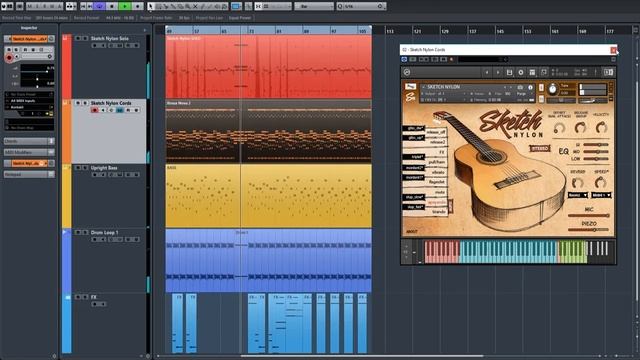Click ruler at bar 121
The height and width of the screenshot is (360, 640).
click(417, 31)
